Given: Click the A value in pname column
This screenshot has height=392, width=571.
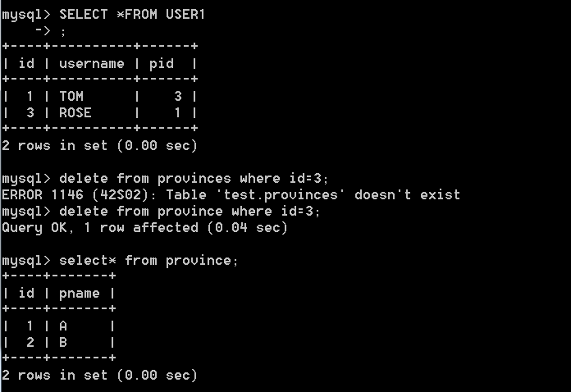Looking at the screenshot, I should click(63, 326).
